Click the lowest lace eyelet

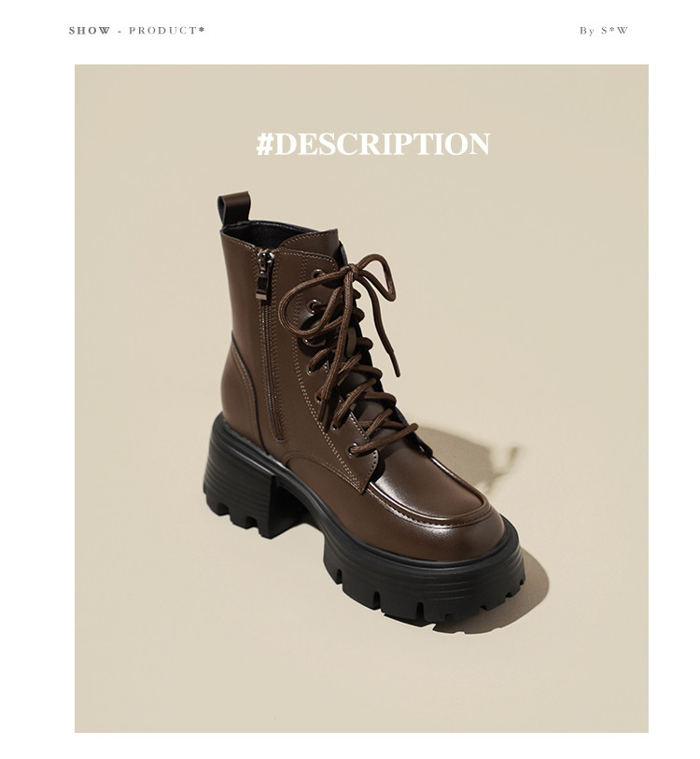pyautogui.click(x=354, y=446)
